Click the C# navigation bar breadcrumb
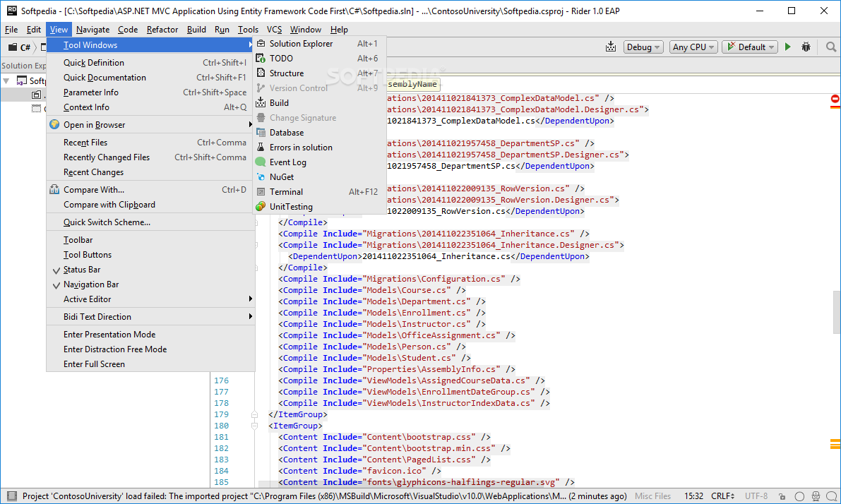 pos(20,47)
